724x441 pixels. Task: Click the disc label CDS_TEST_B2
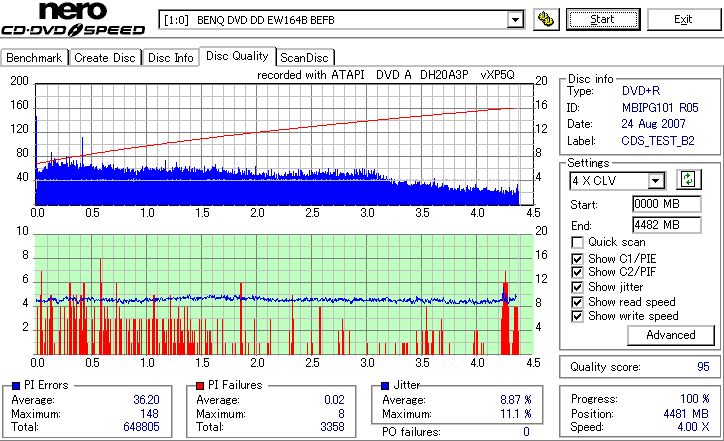[658, 140]
